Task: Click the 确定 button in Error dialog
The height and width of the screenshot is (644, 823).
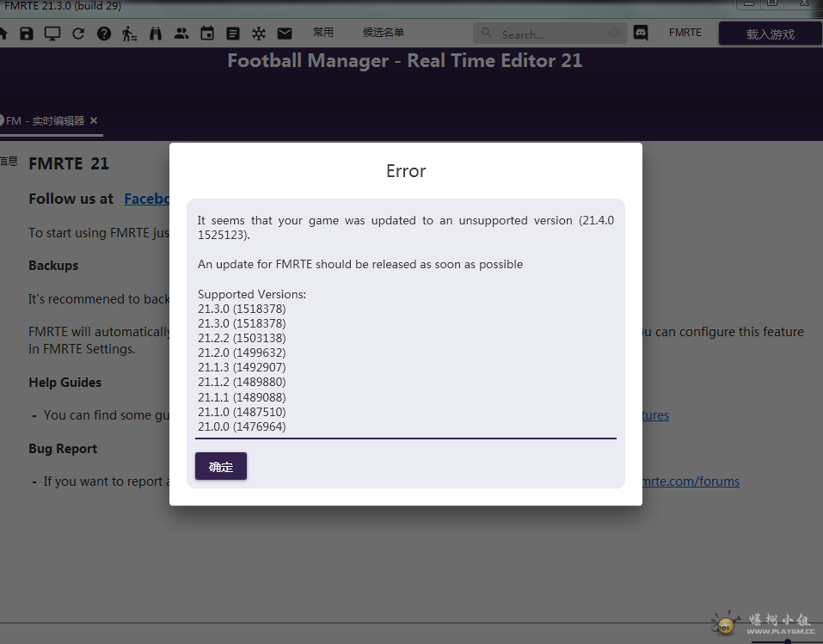Action: pyautogui.click(x=221, y=467)
